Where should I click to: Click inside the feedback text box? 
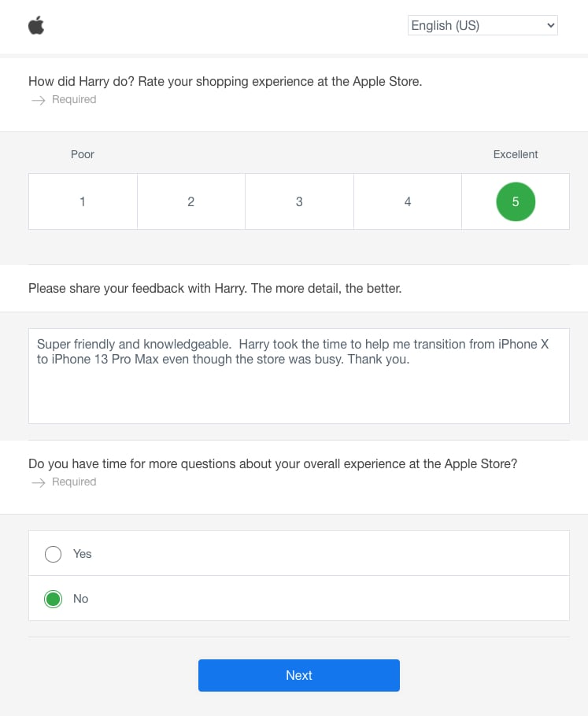(299, 375)
